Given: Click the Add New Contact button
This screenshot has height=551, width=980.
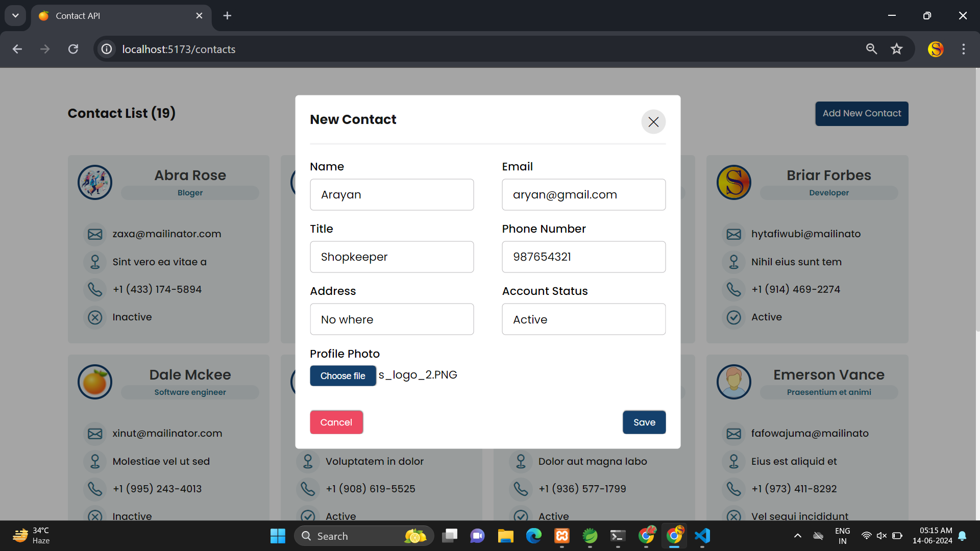Looking at the screenshot, I should point(861,113).
